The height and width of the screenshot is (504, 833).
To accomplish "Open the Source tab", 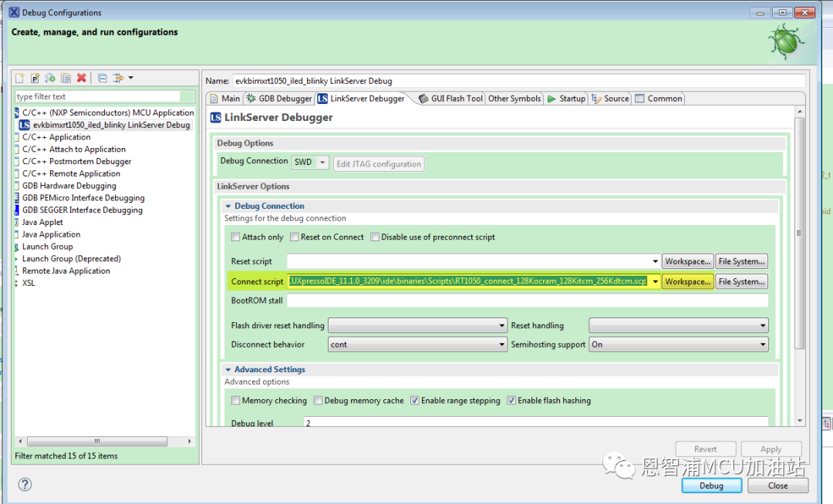I will tap(610, 99).
